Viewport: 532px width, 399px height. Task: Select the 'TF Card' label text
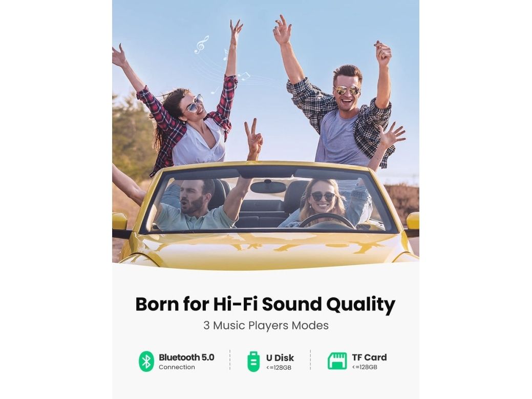coord(369,358)
